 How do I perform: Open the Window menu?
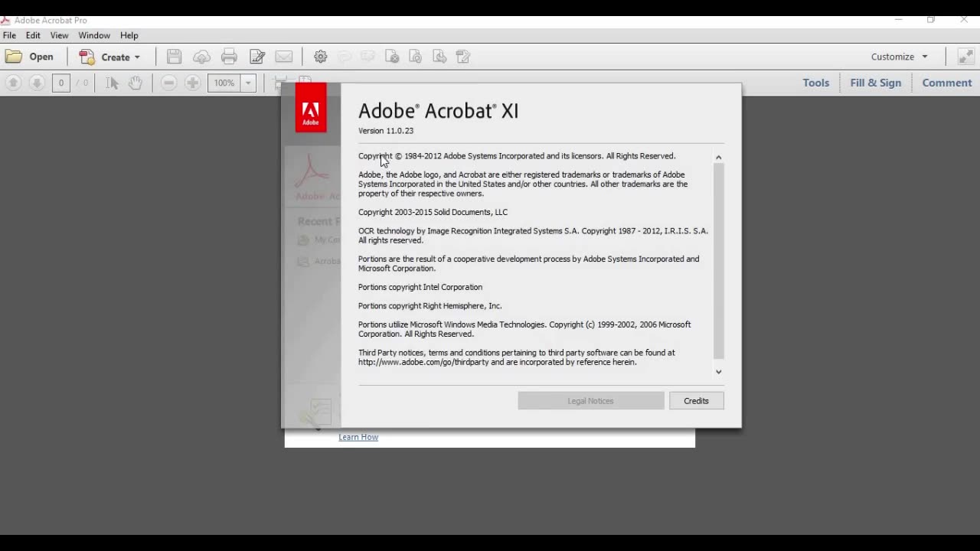point(94,35)
